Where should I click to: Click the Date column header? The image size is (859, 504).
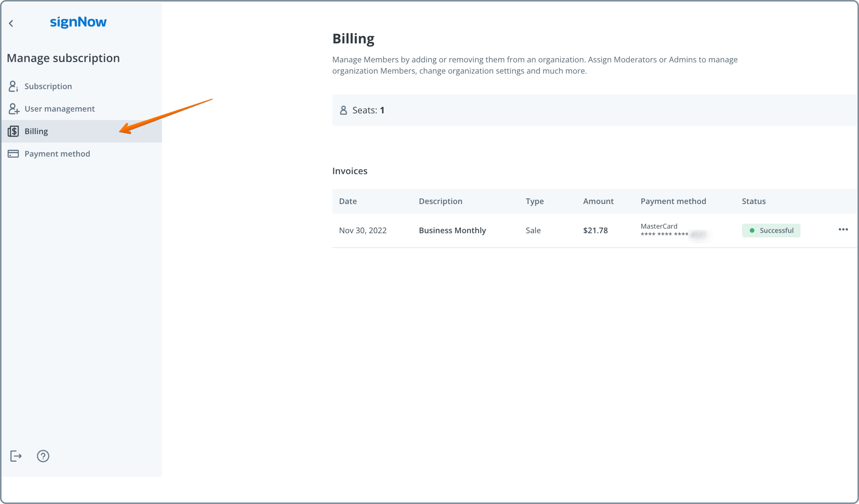pyautogui.click(x=348, y=201)
